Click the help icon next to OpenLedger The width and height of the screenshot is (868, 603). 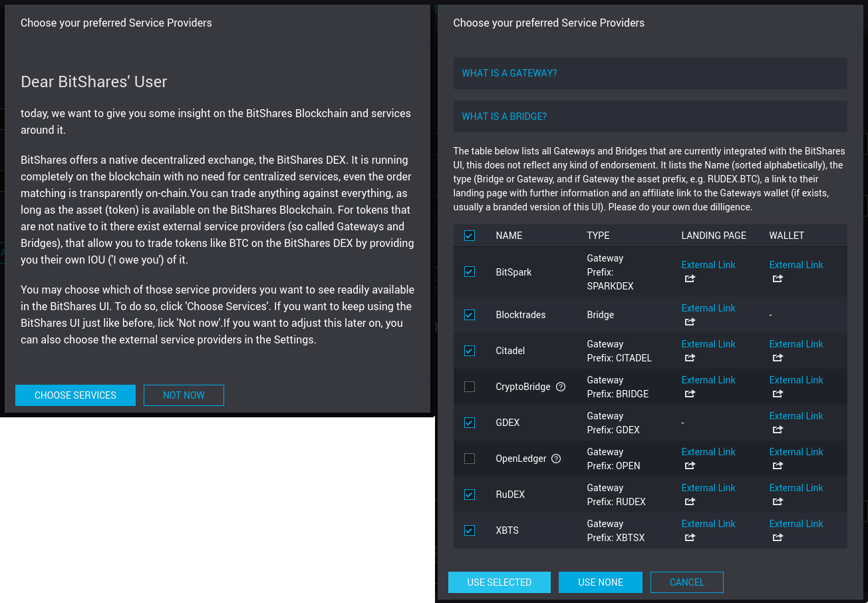[x=557, y=459]
